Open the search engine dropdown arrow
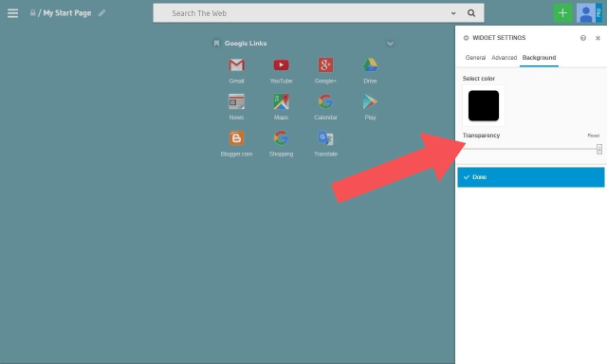 [x=453, y=13]
